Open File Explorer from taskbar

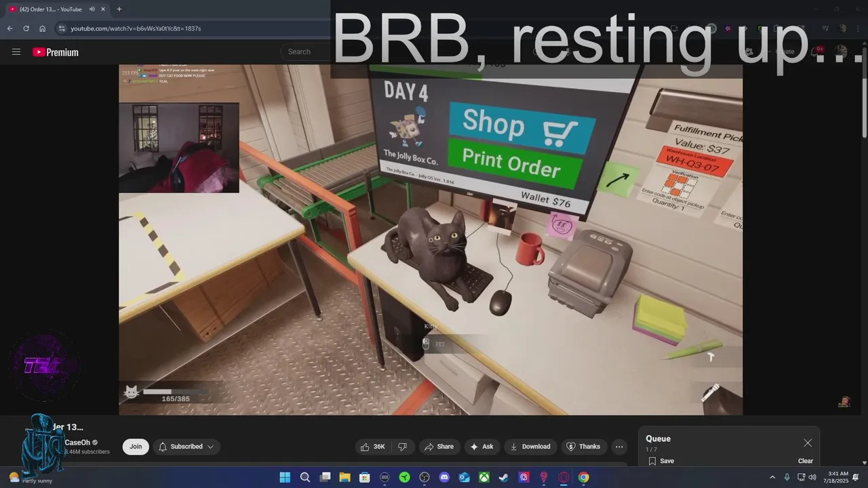(x=344, y=477)
